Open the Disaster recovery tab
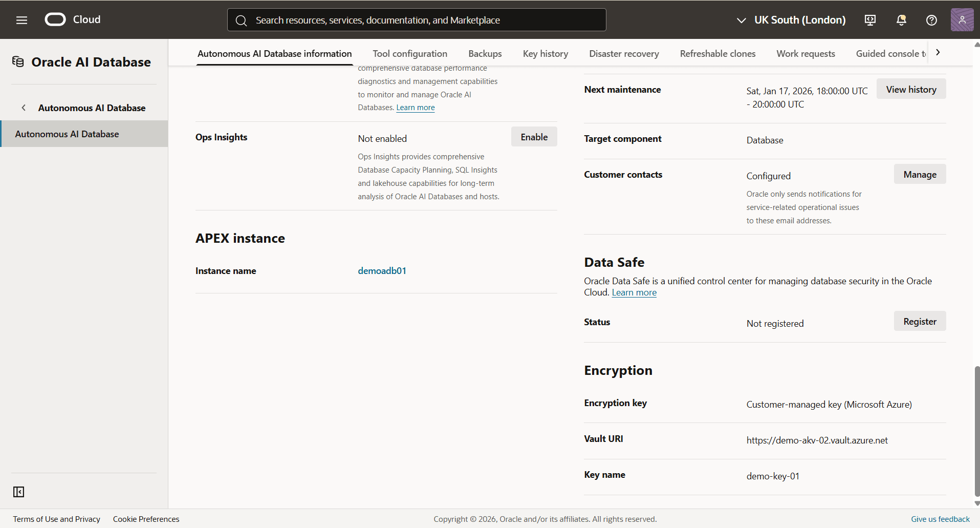 point(624,53)
